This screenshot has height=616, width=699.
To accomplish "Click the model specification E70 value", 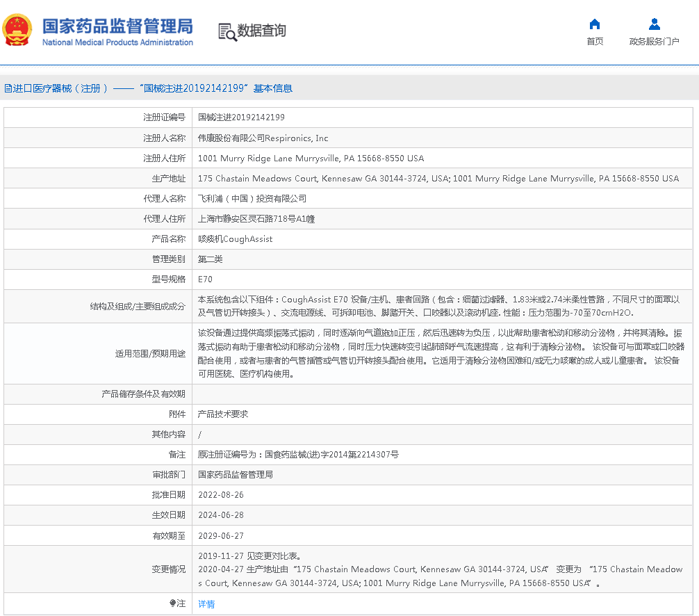I will (x=205, y=279).
